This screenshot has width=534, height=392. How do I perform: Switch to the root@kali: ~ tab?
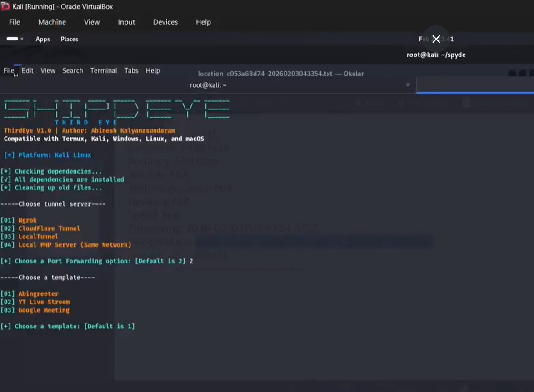[208, 85]
